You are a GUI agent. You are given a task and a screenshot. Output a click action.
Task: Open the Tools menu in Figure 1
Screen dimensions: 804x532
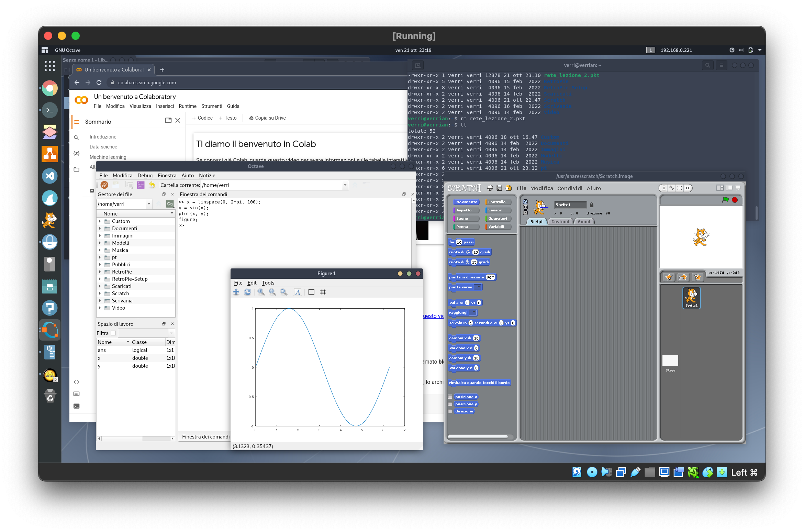pos(268,283)
